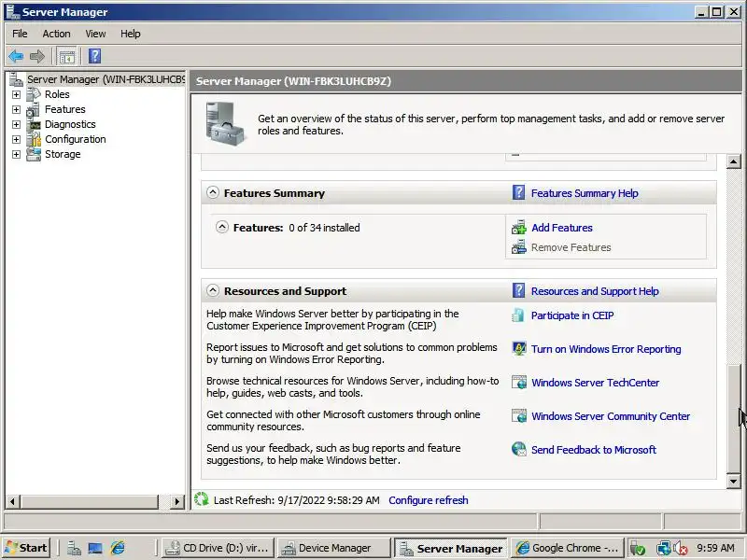This screenshot has height=560, width=747.
Task: Click the Storage icon in tree
Action: (34, 154)
